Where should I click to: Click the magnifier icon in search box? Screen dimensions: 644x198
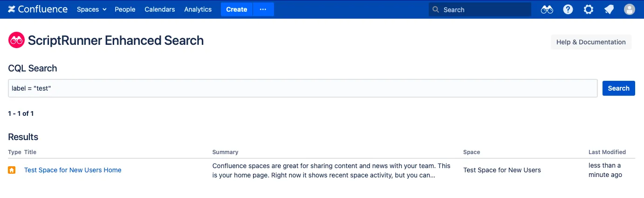[436, 9]
